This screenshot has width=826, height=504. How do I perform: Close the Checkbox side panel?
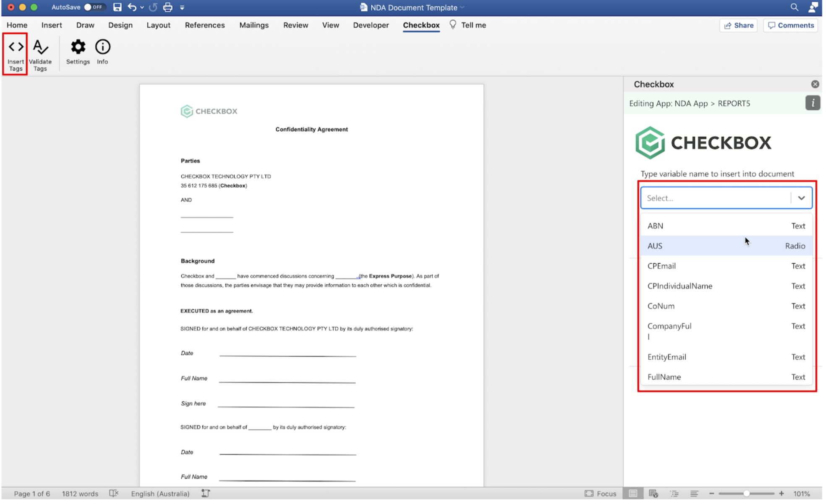(x=815, y=84)
